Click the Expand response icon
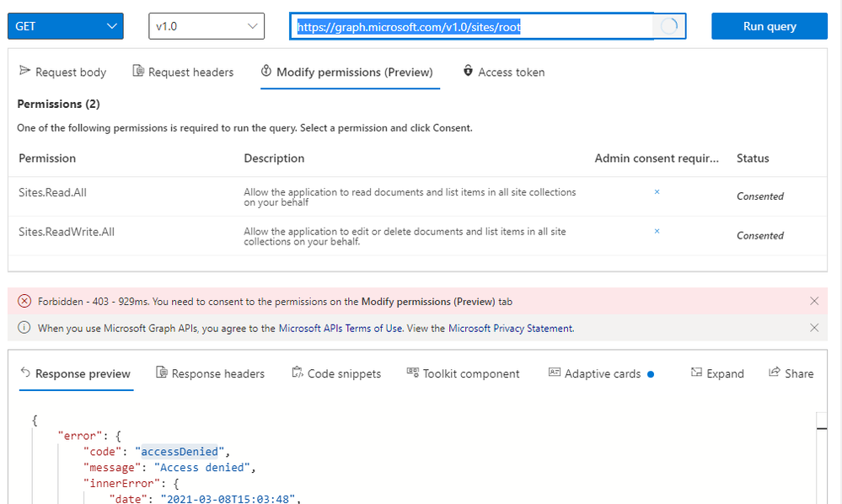The image size is (842, 504). [x=696, y=373]
